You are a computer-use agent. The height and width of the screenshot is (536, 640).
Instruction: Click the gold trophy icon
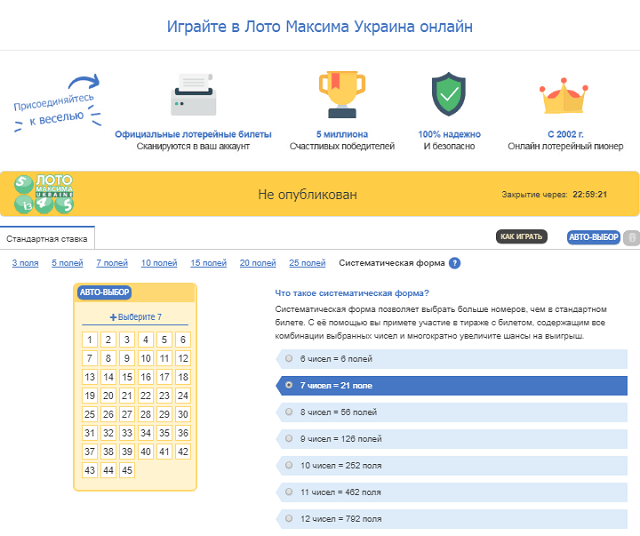pyautogui.click(x=342, y=95)
